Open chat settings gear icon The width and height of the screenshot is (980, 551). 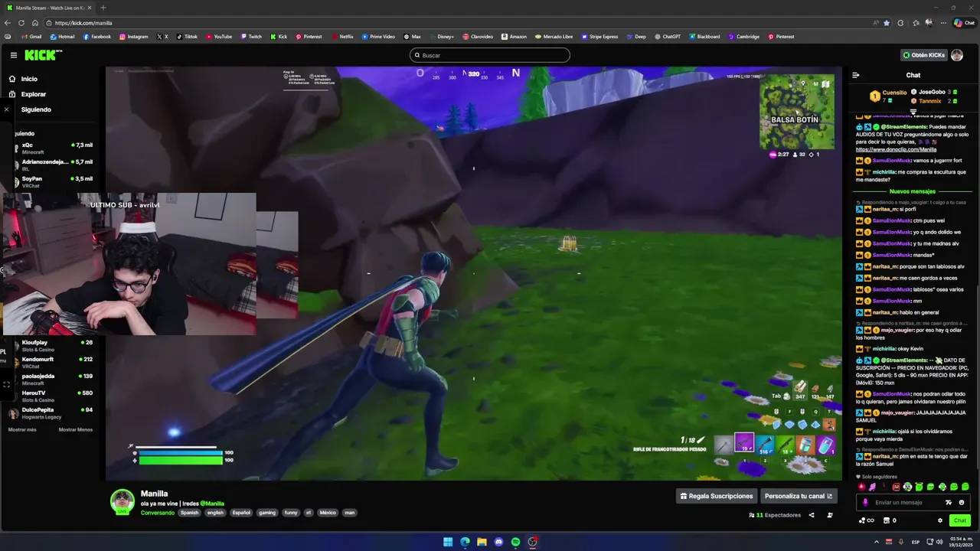pyautogui.click(x=940, y=520)
